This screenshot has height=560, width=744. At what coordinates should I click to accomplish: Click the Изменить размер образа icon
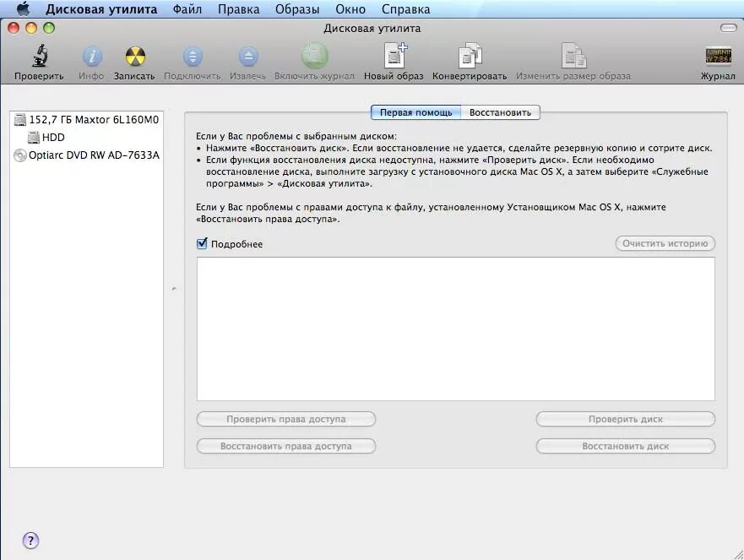tap(574, 59)
